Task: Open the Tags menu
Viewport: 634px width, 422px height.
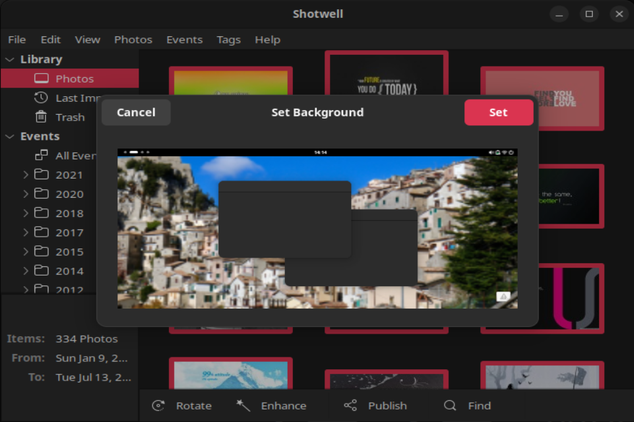Action: click(x=228, y=40)
